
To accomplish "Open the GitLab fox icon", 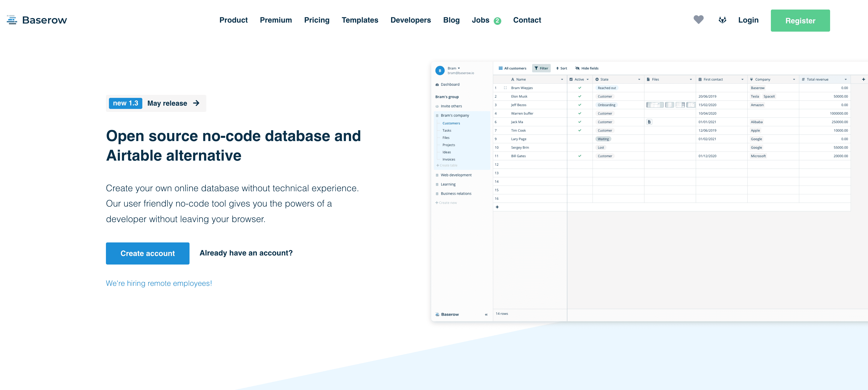I will point(722,20).
